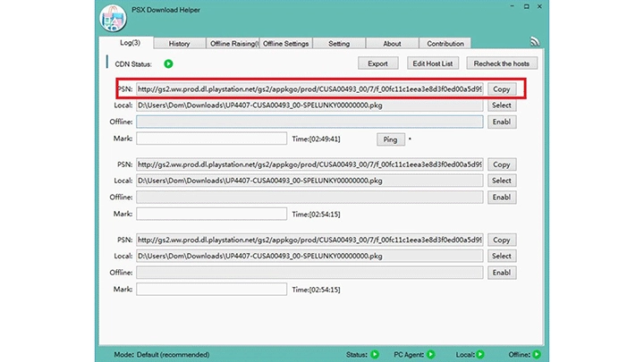Switch to the Setting tab
Image resolution: width=644 pixels, height=362 pixels.
339,44
